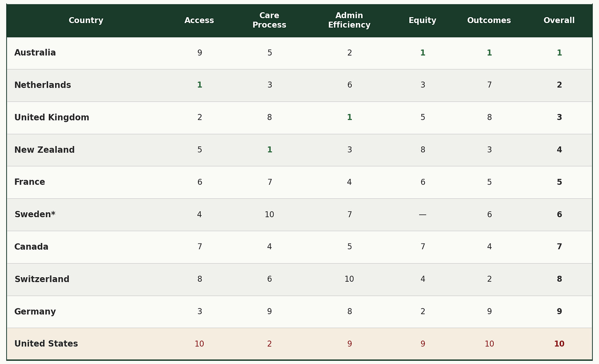Click the Access column header

pyautogui.click(x=199, y=21)
